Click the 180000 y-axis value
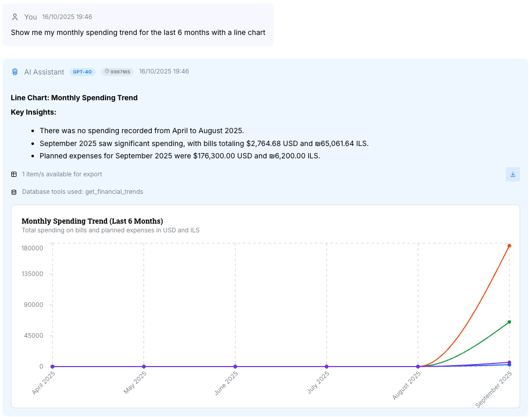The image size is (532, 419). click(32, 248)
